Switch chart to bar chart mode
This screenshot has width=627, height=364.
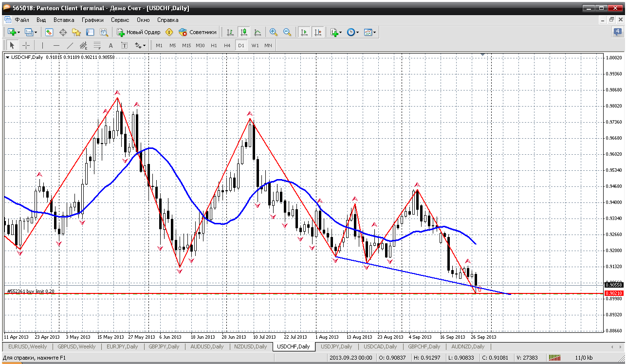[230, 32]
